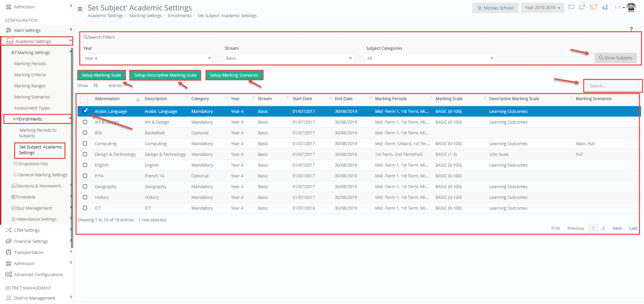This screenshot has height=304, width=644.
Task: Click the Dropdown lists icon
Action: pyautogui.click(x=15, y=164)
